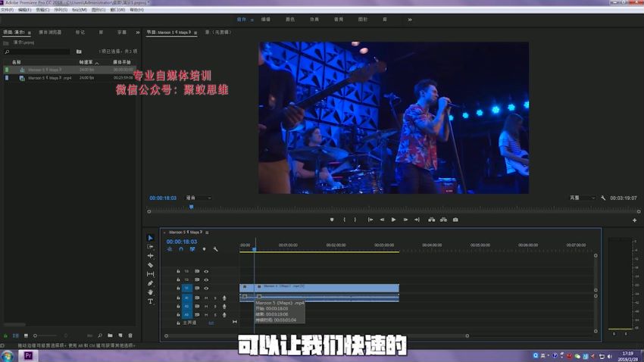644x362 pixels.
Task: Select the Type tool
Action: [x=150, y=301]
